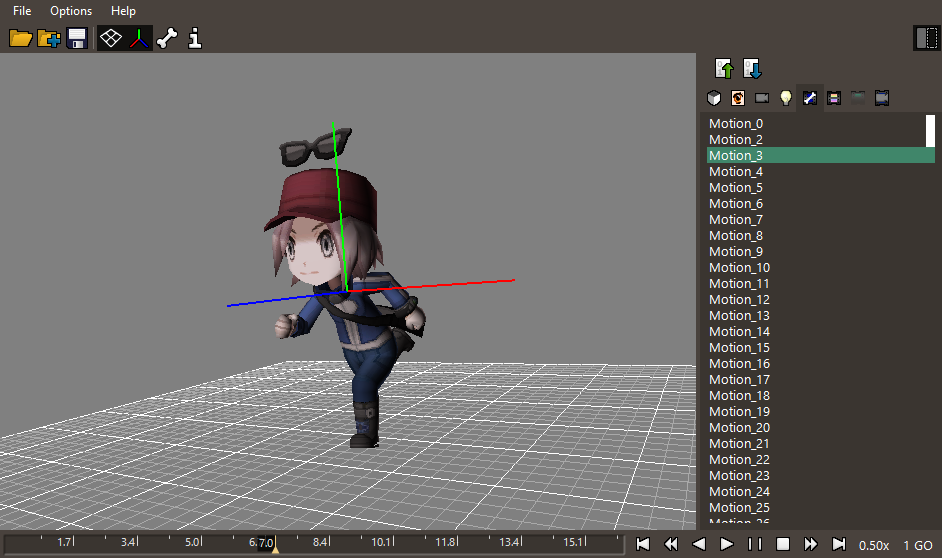This screenshot has width=942, height=558.
Task: Select Motion_17 in the list
Action: (x=821, y=380)
